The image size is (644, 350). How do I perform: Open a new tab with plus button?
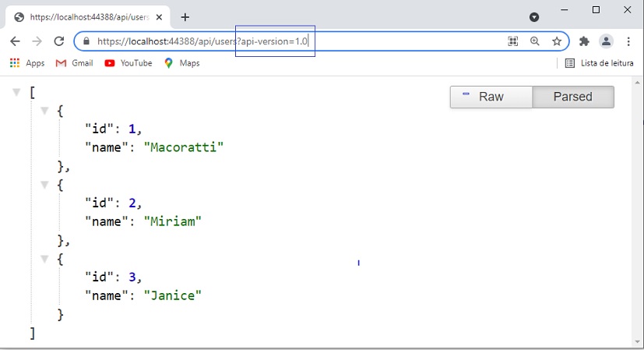185,17
